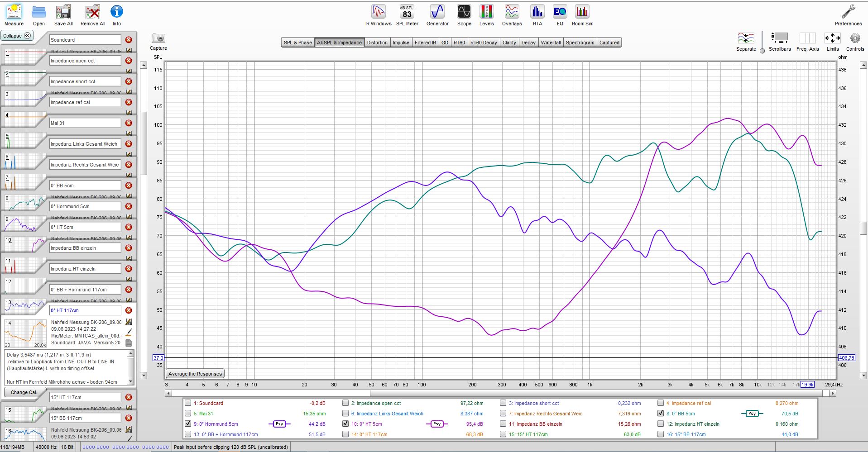
Task: Toggle Psy smoothing for 0° BB 5cm
Action: click(x=752, y=414)
